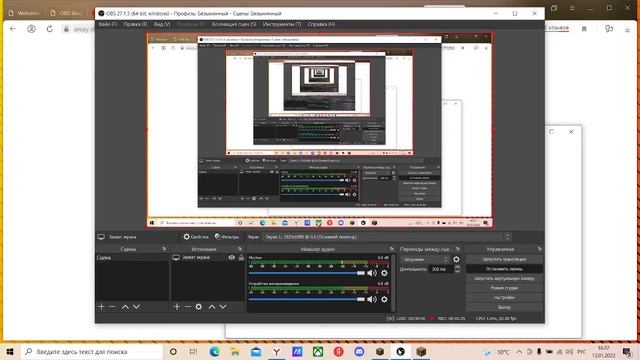
Task: Open Настройки from controls panel
Action: [504, 298]
